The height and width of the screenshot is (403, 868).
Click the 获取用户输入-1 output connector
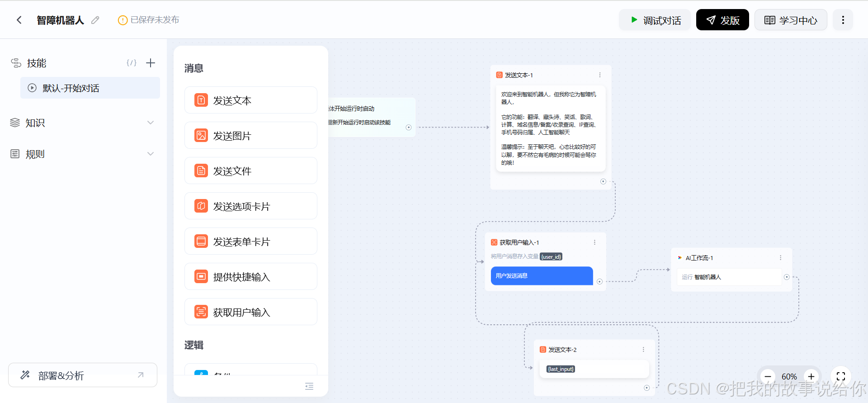(599, 281)
